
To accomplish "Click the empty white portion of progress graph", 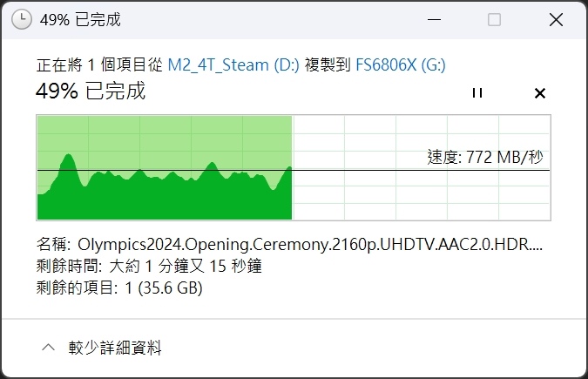I will 422,195.
